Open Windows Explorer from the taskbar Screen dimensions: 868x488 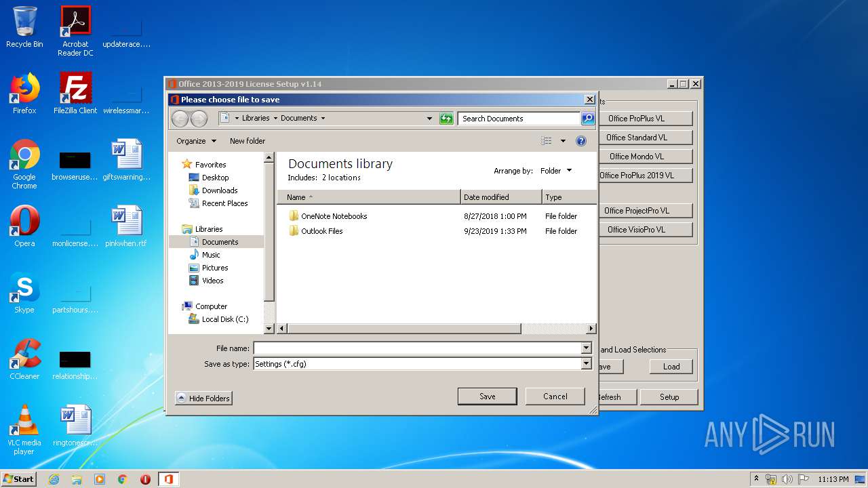pyautogui.click(x=77, y=479)
